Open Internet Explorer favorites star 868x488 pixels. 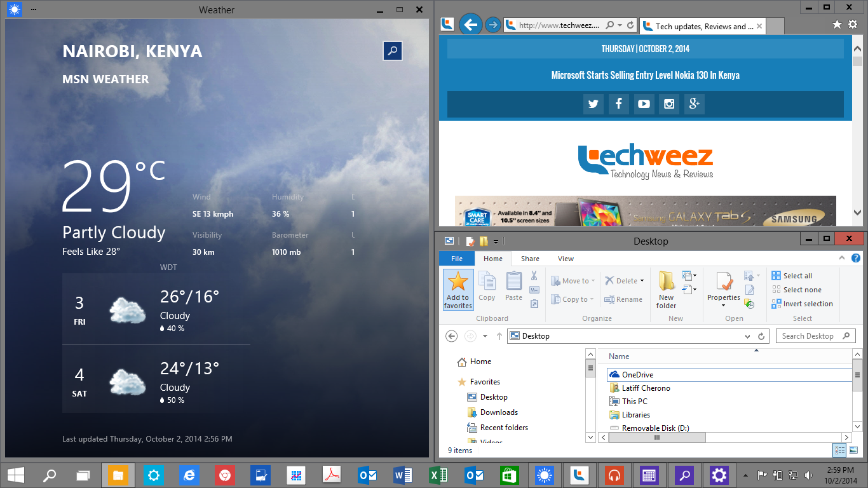(837, 24)
